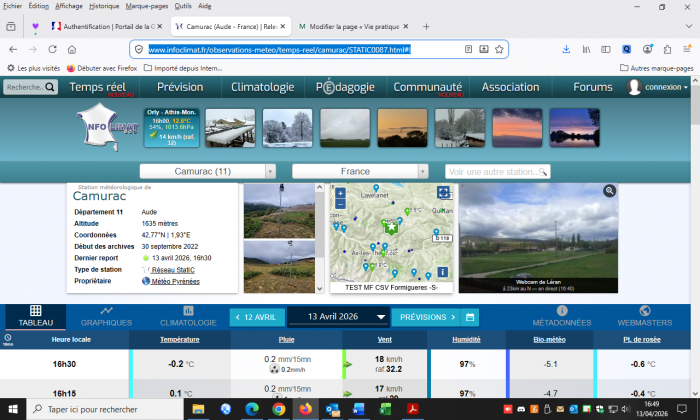Open Firefox from the Windows taskbar

tap(305, 409)
